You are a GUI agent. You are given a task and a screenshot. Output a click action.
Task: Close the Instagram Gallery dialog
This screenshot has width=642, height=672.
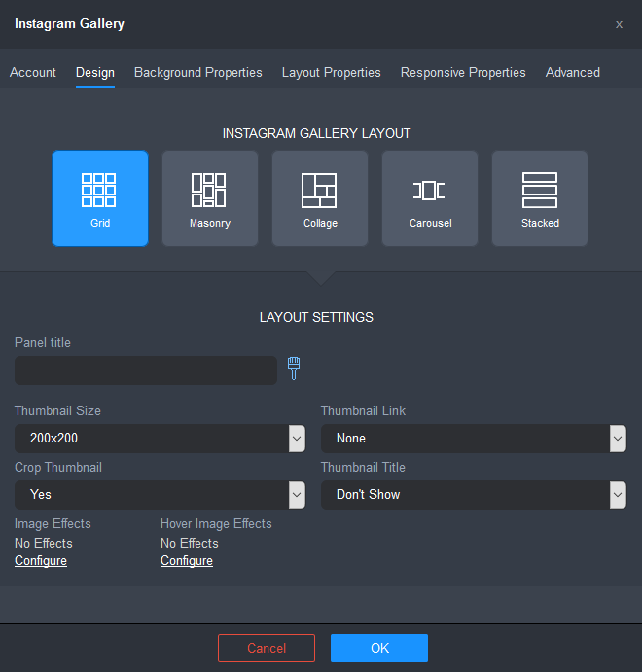[x=619, y=24]
